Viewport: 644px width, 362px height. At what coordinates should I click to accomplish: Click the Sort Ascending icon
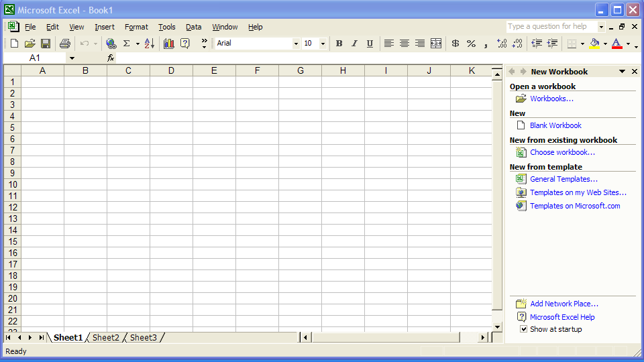pyautogui.click(x=149, y=44)
